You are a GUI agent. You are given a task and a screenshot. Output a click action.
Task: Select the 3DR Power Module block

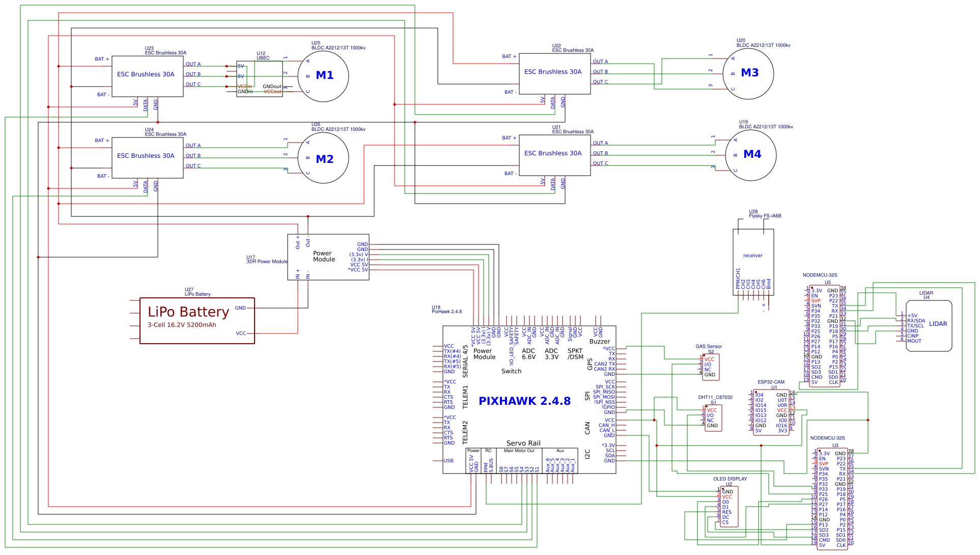coord(328,257)
